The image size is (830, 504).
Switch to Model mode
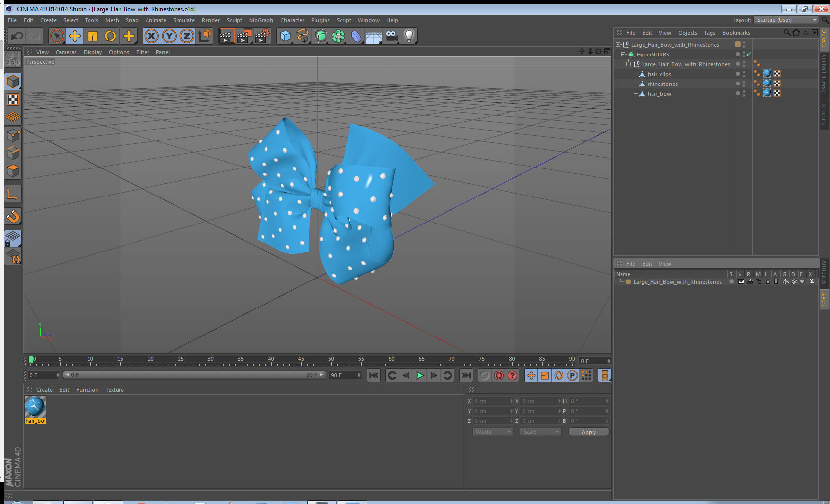click(x=13, y=82)
